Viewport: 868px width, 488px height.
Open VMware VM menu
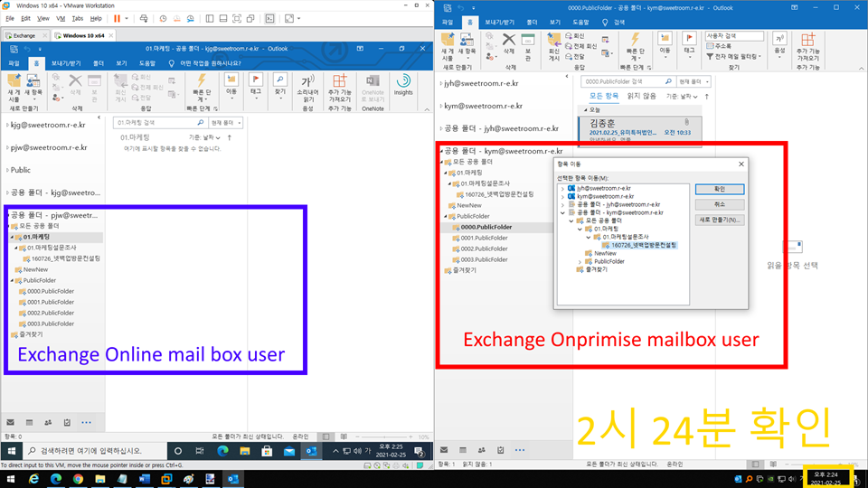point(61,18)
